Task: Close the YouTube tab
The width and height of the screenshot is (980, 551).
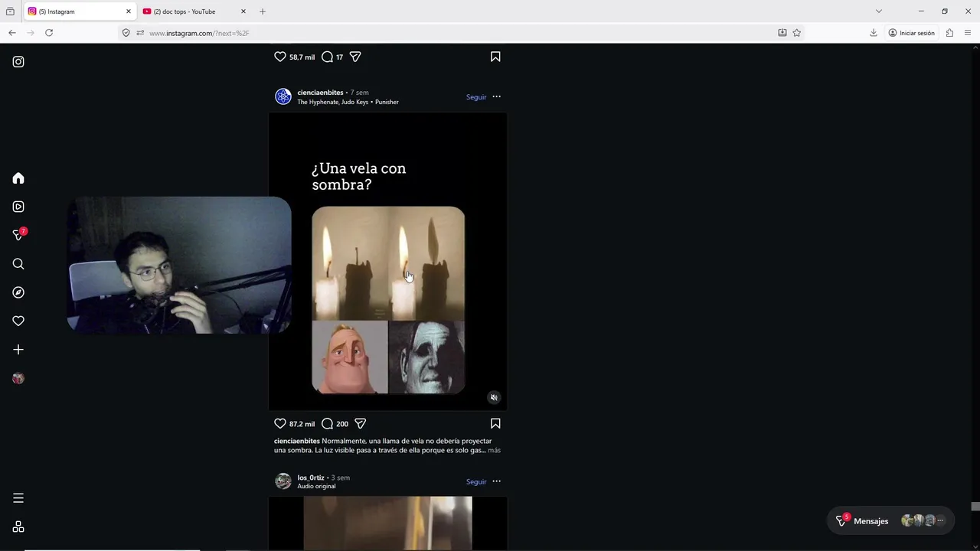Action: tap(243, 11)
